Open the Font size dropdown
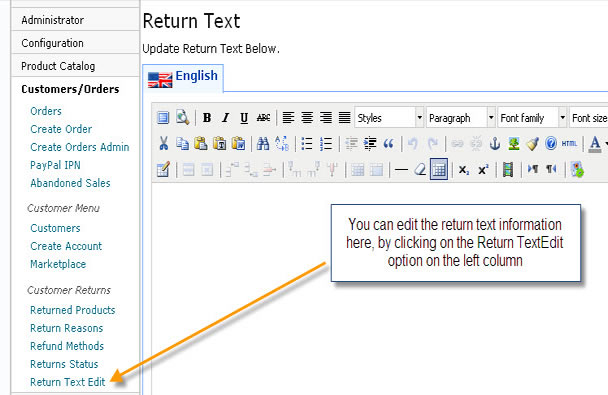608x395 pixels. [x=588, y=117]
